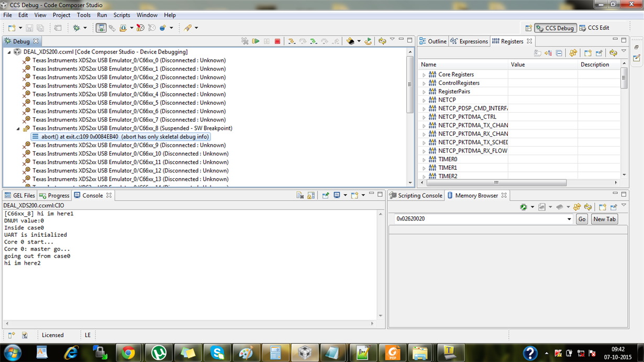The image size is (644, 362).
Task: Click Collapse All icon in Registers toolbar
Action: click(559, 53)
